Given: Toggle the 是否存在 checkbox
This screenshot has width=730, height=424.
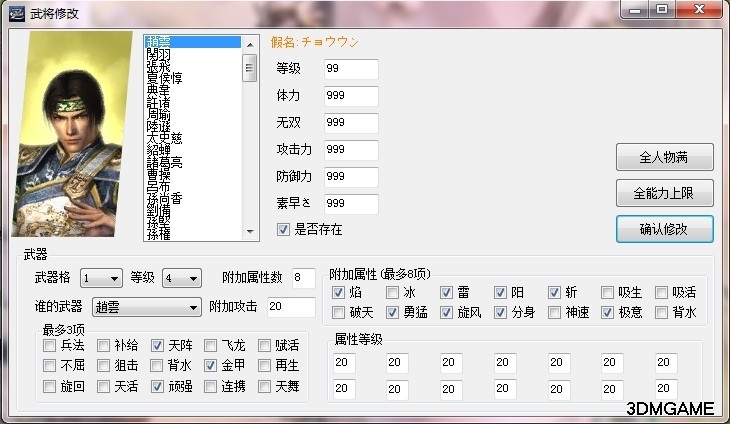Looking at the screenshot, I should click(284, 230).
